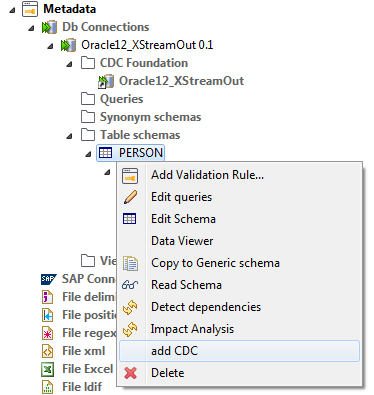The width and height of the screenshot is (374, 395).
Task: Click the Db Connections database icon
Action: pos(49,27)
